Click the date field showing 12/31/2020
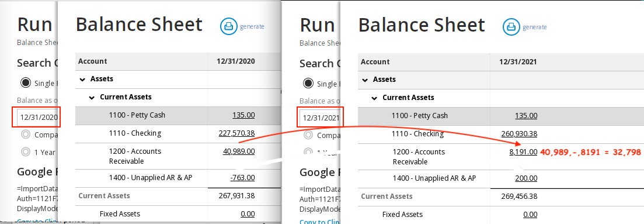 pyautogui.click(x=37, y=118)
